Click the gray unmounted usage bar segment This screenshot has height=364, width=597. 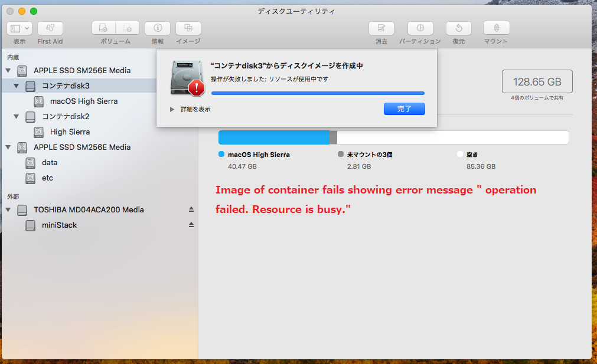pyautogui.click(x=333, y=137)
